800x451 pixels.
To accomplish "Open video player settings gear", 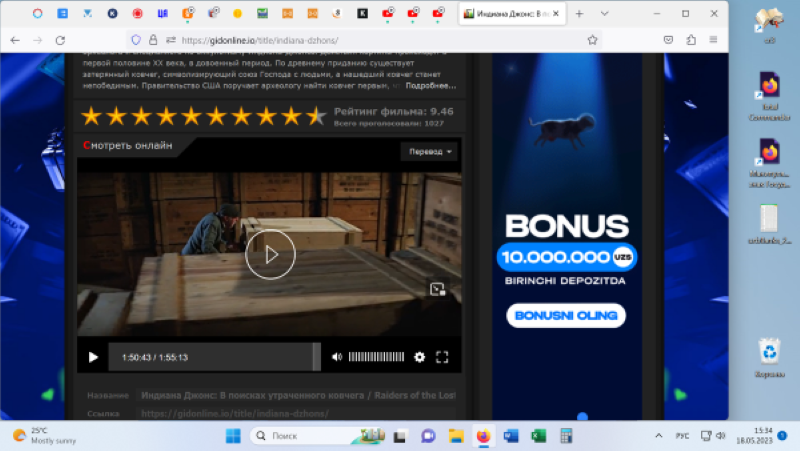I will click(419, 357).
